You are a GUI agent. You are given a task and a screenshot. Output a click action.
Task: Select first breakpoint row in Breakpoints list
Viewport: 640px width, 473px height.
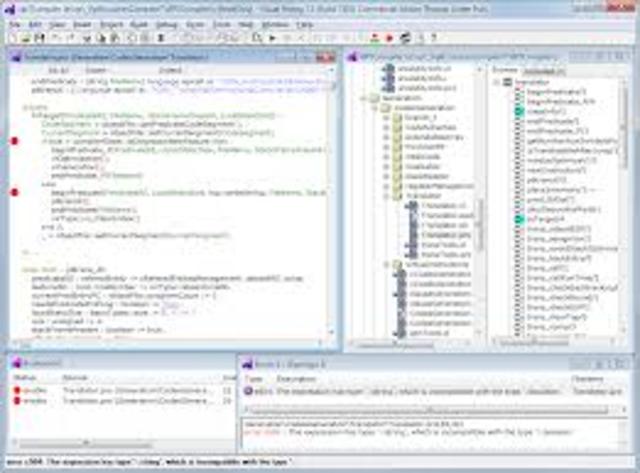(122, 391)
